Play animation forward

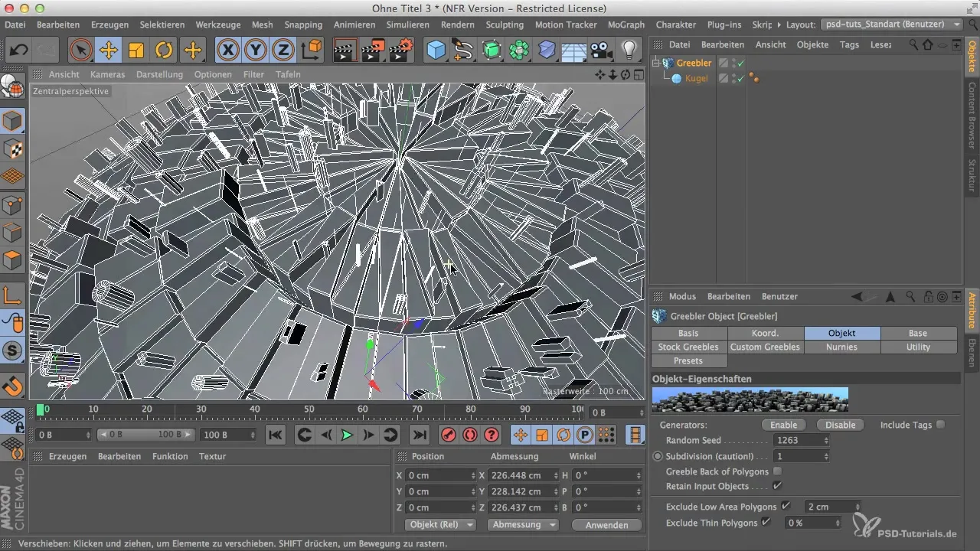tap(347, 435)
